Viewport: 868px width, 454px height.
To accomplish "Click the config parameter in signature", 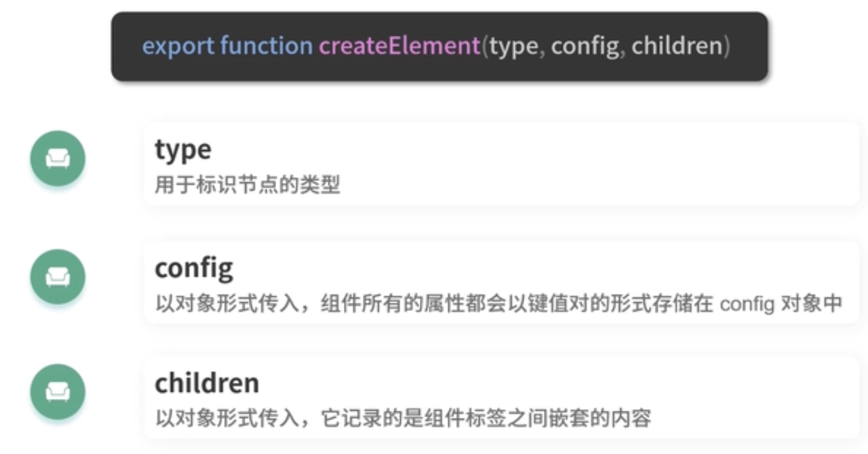I will click(x=585, y=47).
